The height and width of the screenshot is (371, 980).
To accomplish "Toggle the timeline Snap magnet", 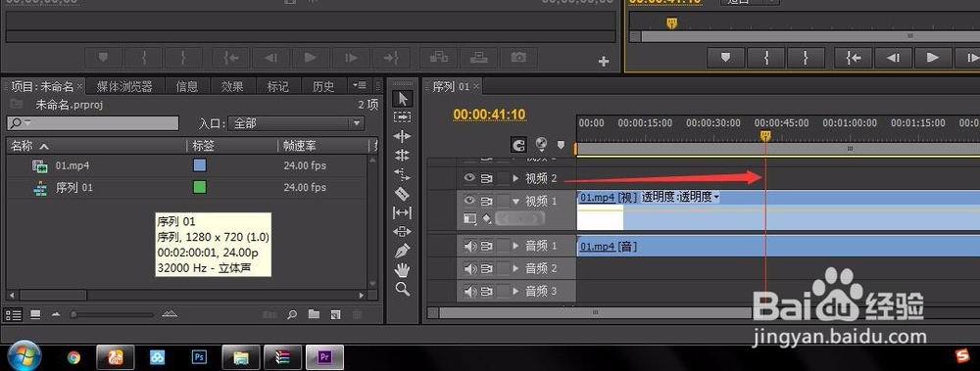I will pos(518,145).
